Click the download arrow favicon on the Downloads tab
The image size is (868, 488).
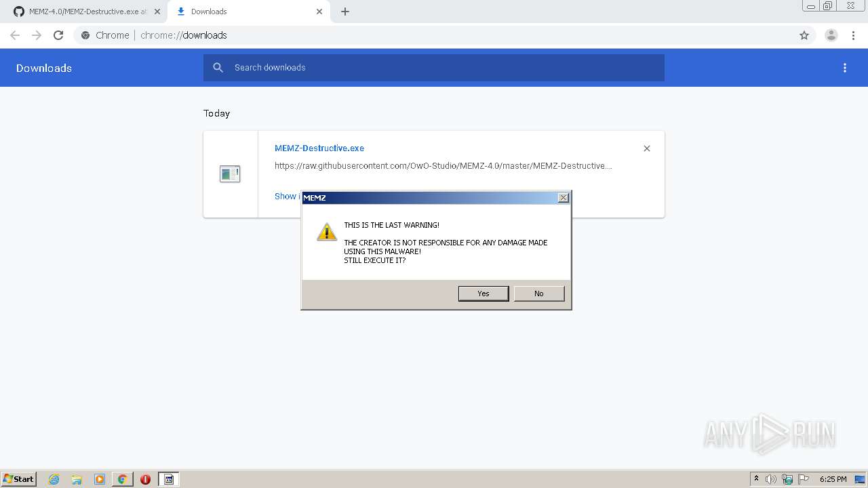coord(181,12)
